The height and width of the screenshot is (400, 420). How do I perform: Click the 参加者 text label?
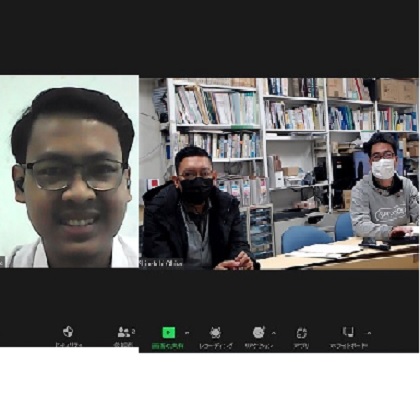(123, 345)
